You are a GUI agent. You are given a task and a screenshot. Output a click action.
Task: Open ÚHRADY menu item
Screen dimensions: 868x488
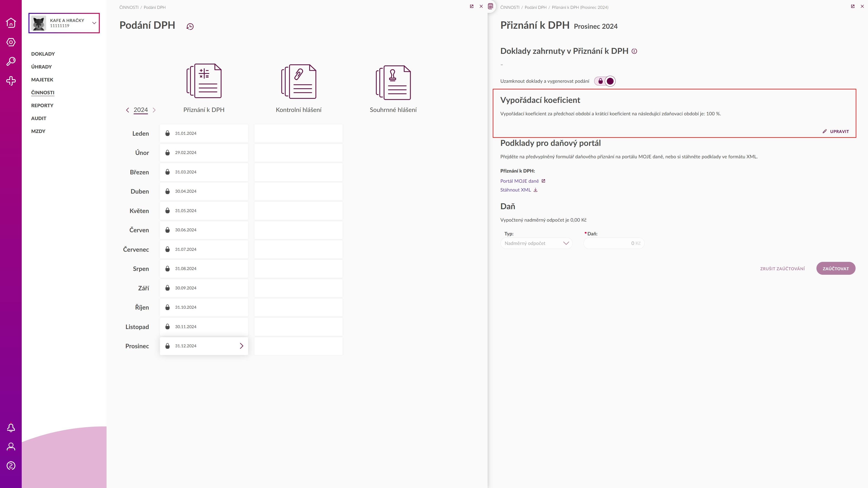pyautogui.click(x=41, y=67)
